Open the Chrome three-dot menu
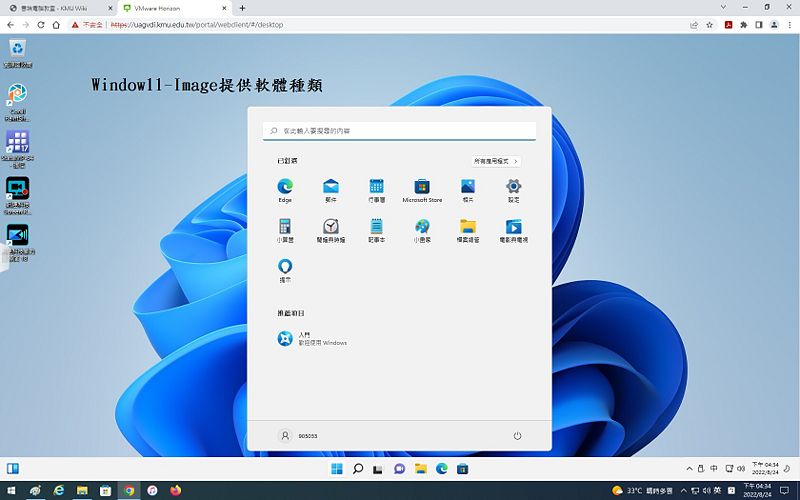This screenshot has width=800, height=500. 789,24
